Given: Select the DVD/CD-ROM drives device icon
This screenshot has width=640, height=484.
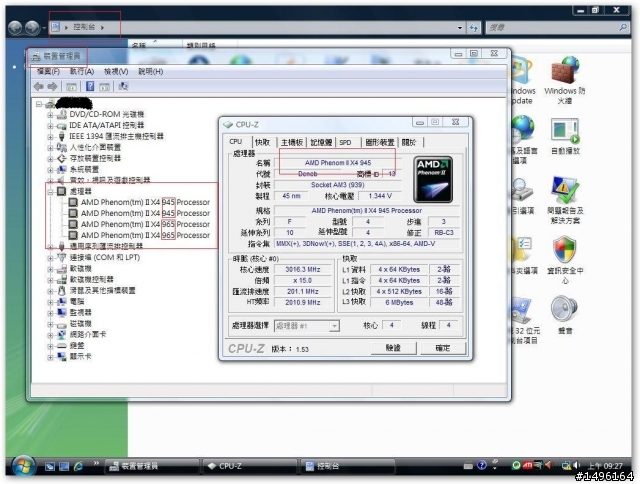Looking at the screenshot, I should [x=62, y=114].
